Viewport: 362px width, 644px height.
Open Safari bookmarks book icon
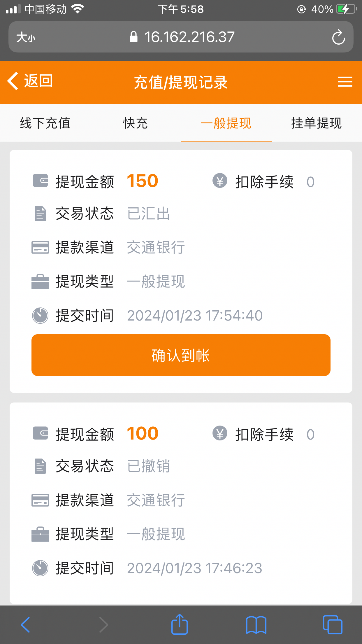(x=256, y=624)
